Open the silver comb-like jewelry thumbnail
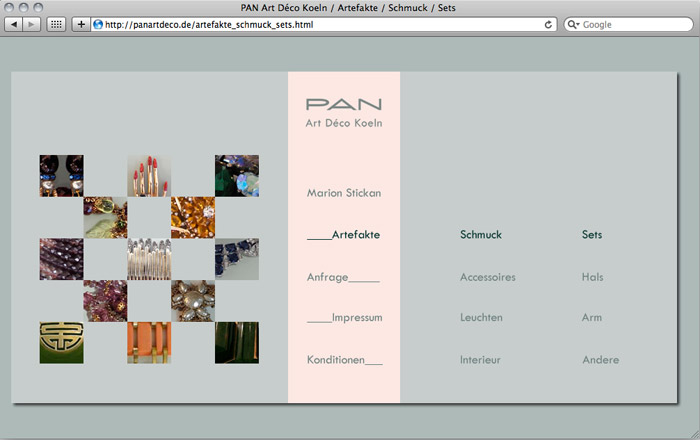Image resolution: width=700 pixels, height=440 pixels. coord(149,259)
